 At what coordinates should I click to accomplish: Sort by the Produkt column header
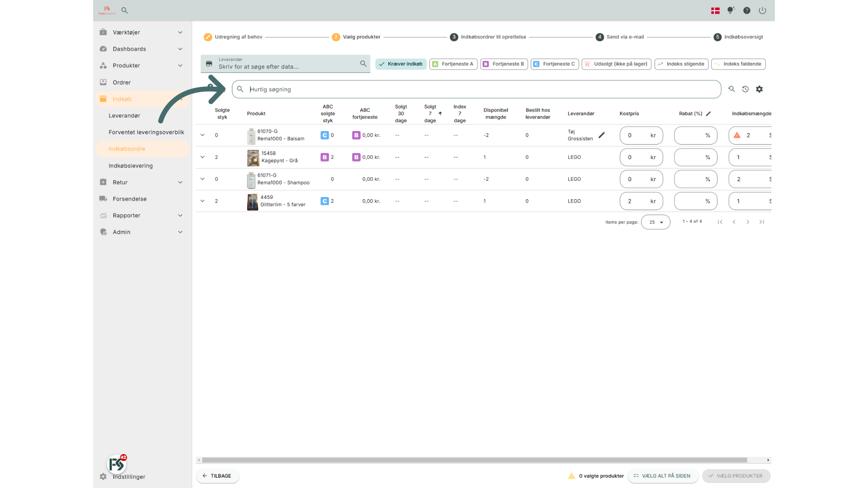coord(256,114)
